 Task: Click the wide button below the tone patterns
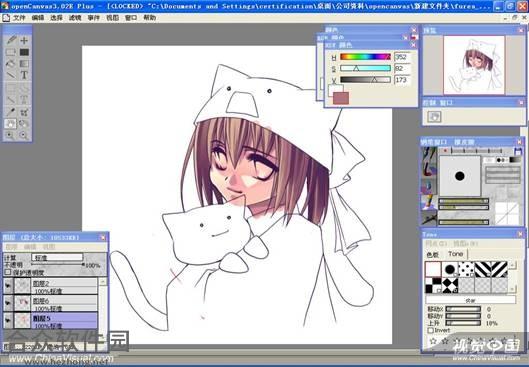click(471, 300)
